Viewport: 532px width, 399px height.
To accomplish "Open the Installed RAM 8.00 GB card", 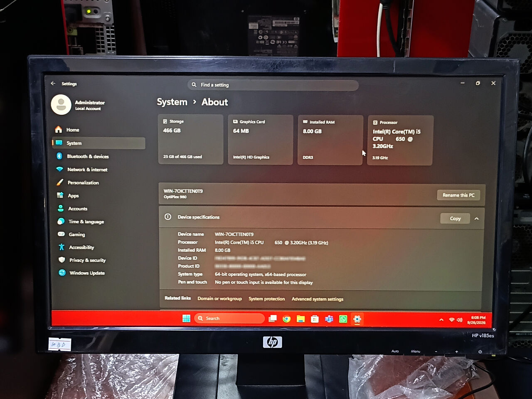I will coord(330,140).
